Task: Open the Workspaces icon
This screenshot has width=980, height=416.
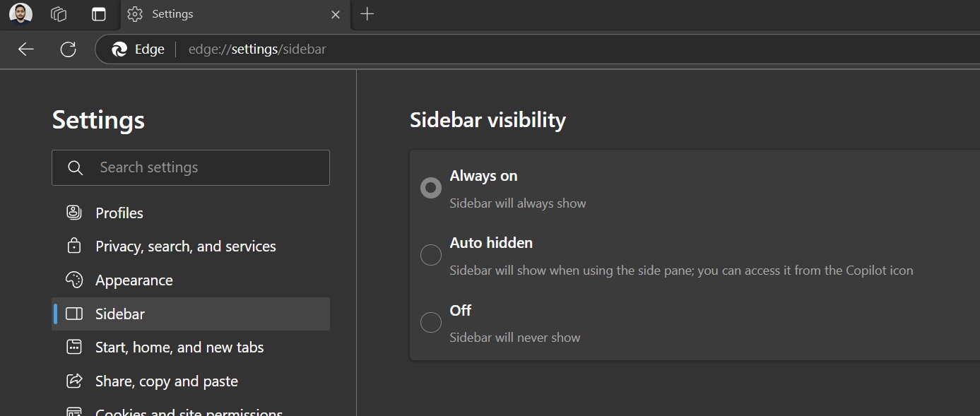Action: coord(59,14)
